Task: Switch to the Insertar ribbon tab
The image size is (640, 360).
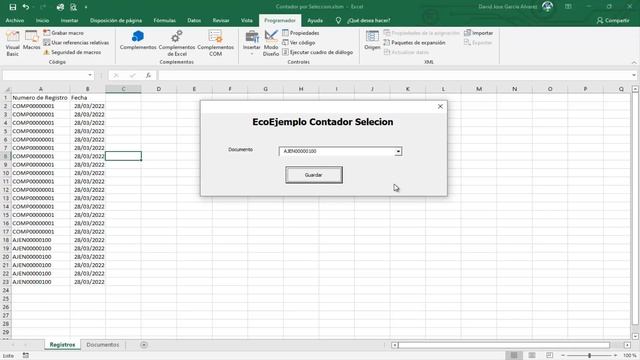Action: [69, 20]
